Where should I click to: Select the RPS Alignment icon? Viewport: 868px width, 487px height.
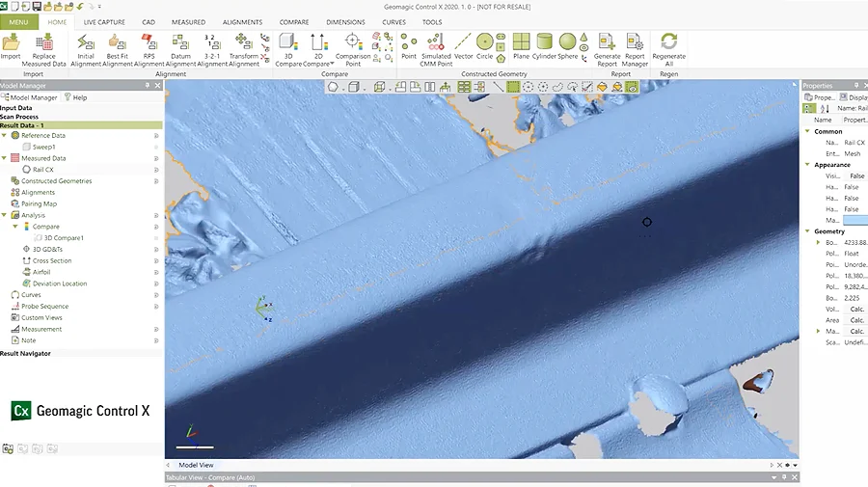point(149,44)
